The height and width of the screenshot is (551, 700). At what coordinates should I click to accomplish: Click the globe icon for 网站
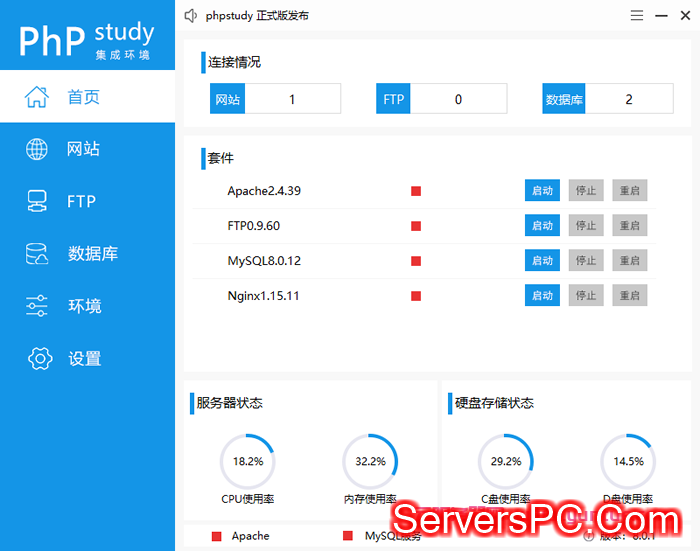pos(37,149)
